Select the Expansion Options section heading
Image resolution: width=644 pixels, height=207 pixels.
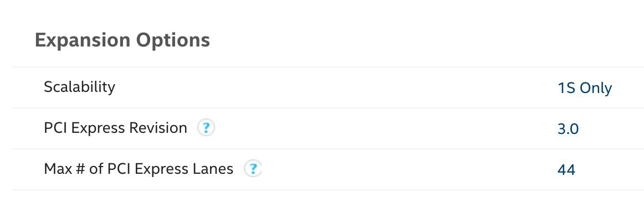pyautogui.click(x=122, y=40)
